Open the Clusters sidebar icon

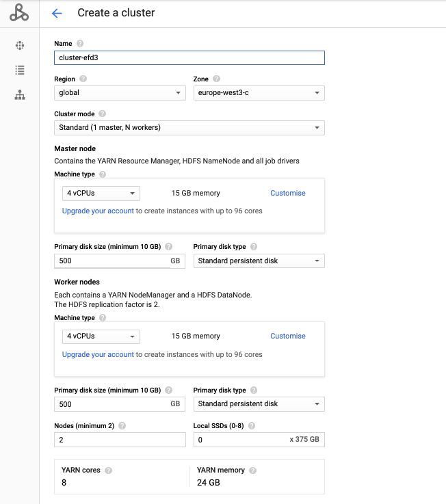(20, 45)
